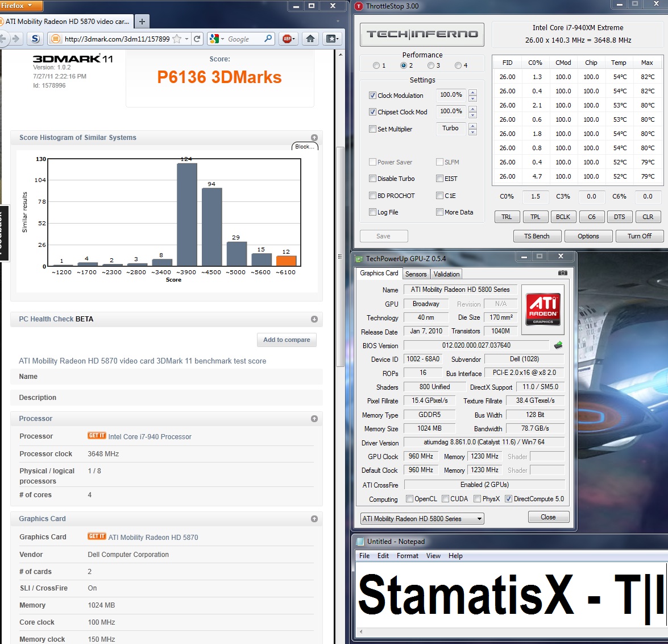
Task: Click the Google search magnifier icon
Action: pos(268,39)
